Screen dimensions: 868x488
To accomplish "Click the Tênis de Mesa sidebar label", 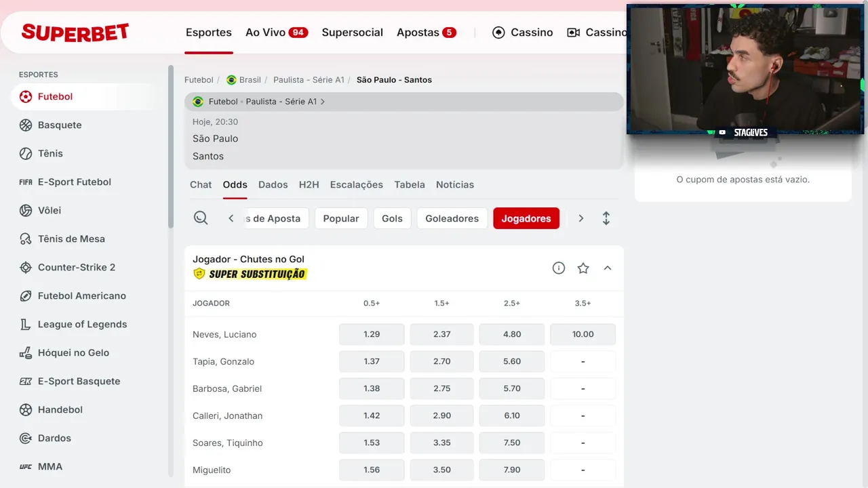I will click(71, 239).
